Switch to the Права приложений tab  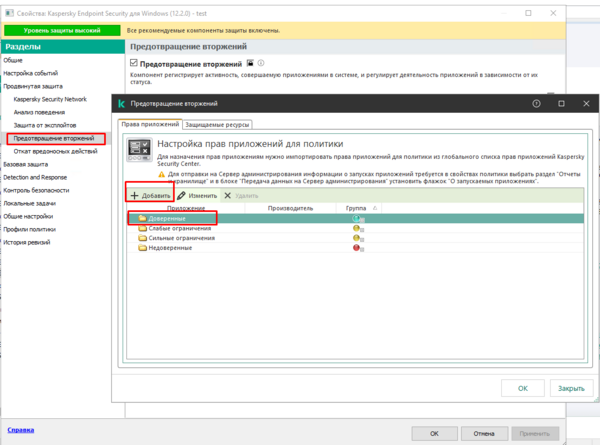[x=150, y=124]
